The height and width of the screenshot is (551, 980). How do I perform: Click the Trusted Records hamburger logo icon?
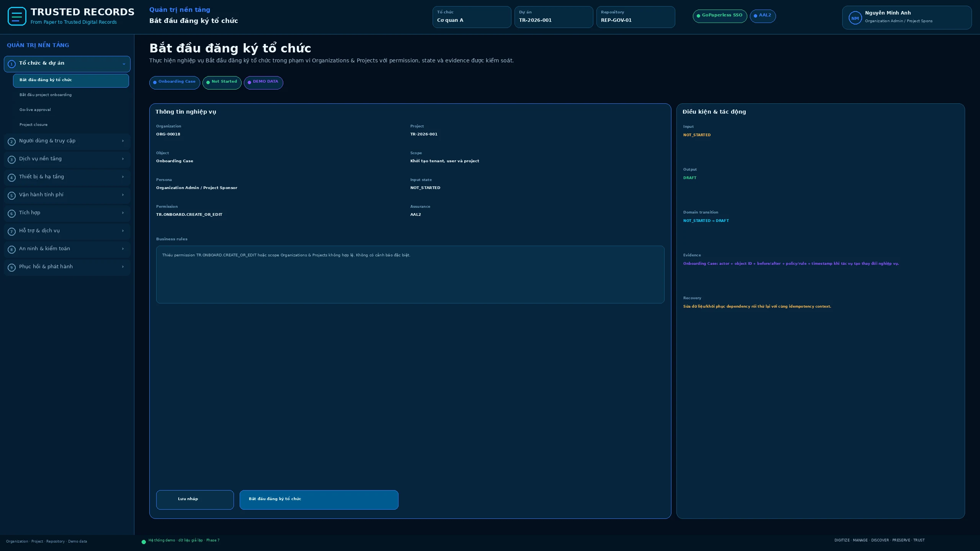coord(17,16)
